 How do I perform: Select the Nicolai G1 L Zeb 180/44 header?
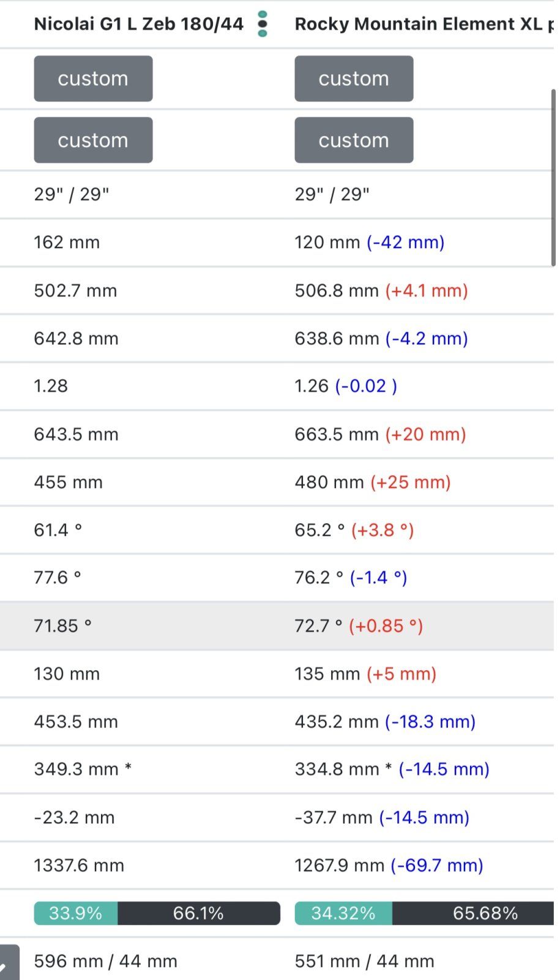(x=138, y=24)
